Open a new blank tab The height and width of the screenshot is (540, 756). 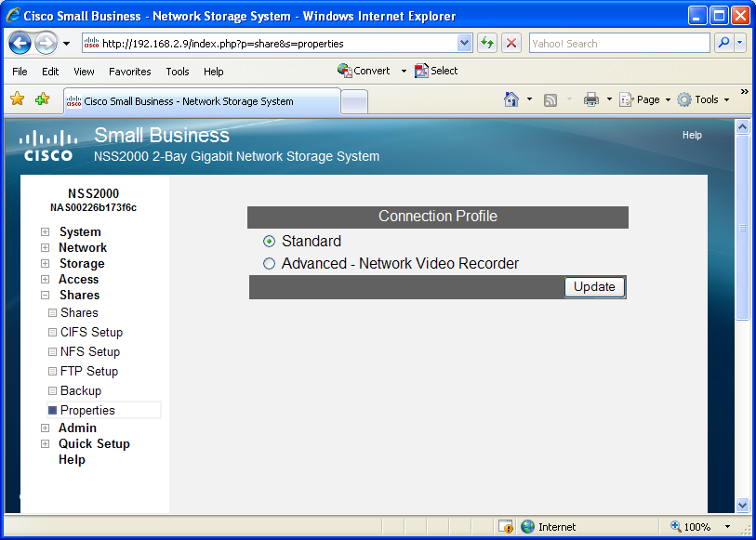[354, 102]
